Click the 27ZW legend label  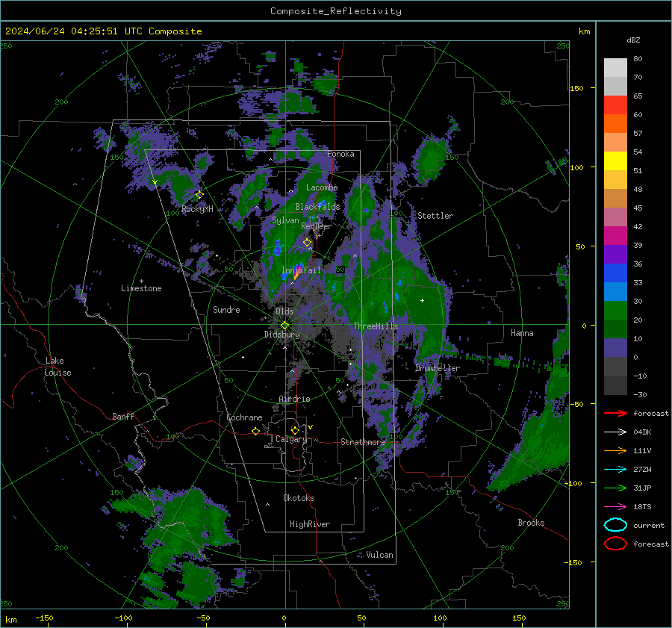(642, 470)
